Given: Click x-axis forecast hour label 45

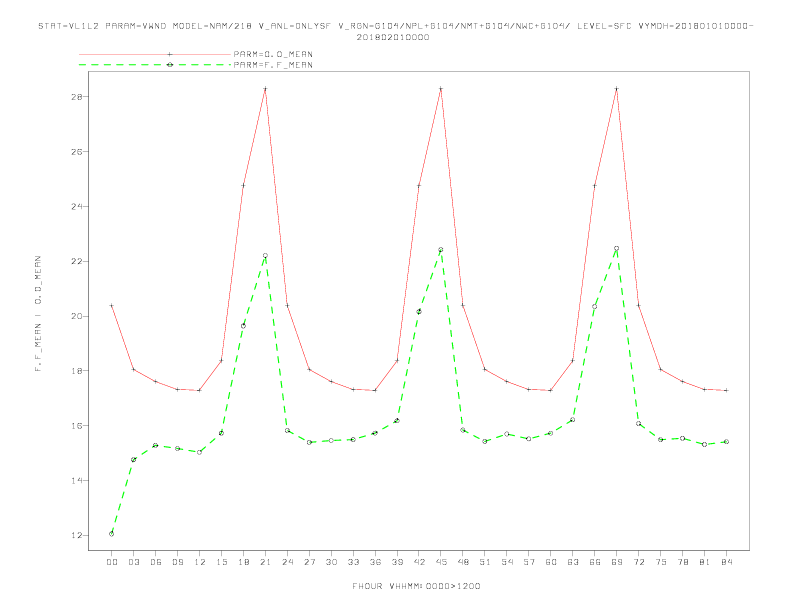Looking at the screenshot, I should pos(441,562).
